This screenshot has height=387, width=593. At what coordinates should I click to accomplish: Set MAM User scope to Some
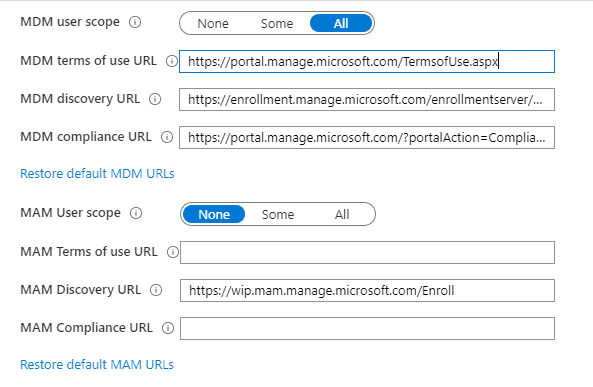tap(278, 214)
